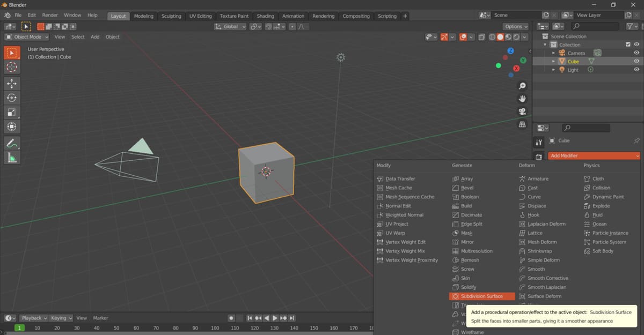Screen dimensions: 644x335
Task: Choose the Measure tool
Action: (x=12, y=158)
